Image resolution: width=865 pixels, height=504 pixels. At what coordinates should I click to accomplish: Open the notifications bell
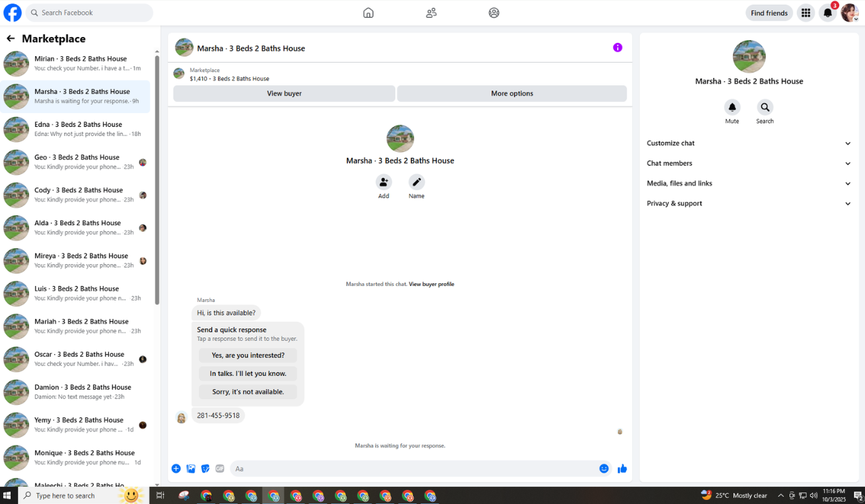827,13
